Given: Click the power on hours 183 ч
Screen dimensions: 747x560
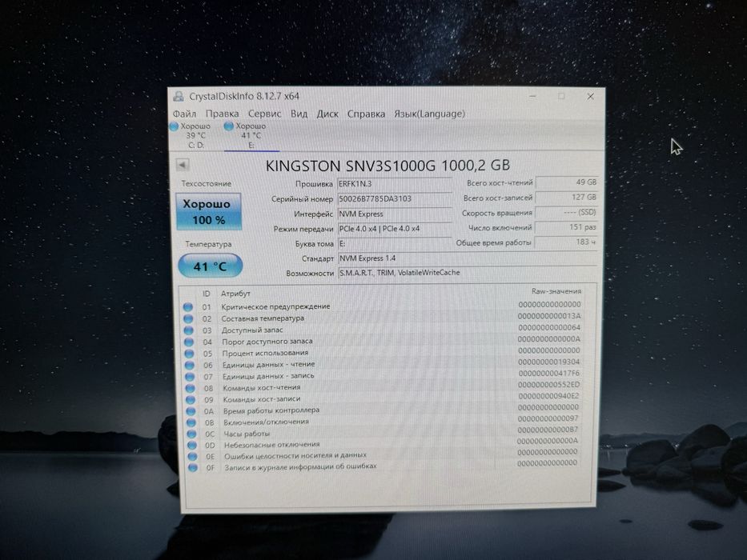Looking at the screenshot, I should (x=566, y=242).
